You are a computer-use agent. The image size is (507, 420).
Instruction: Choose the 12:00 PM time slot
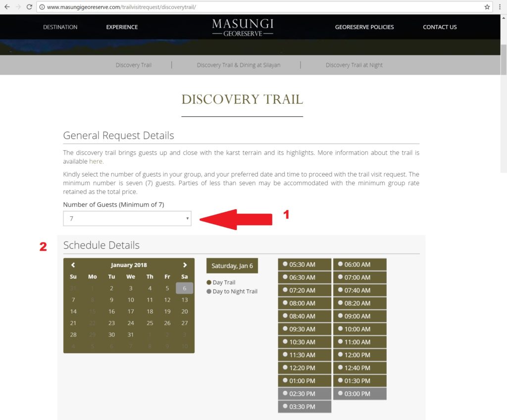click(x=360, y=355)
